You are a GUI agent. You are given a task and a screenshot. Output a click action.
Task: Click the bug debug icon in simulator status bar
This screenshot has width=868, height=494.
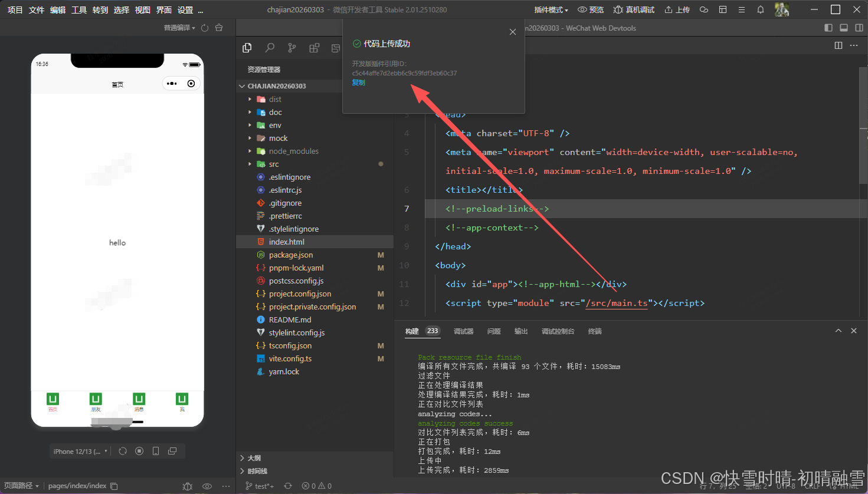coord(188,486)
